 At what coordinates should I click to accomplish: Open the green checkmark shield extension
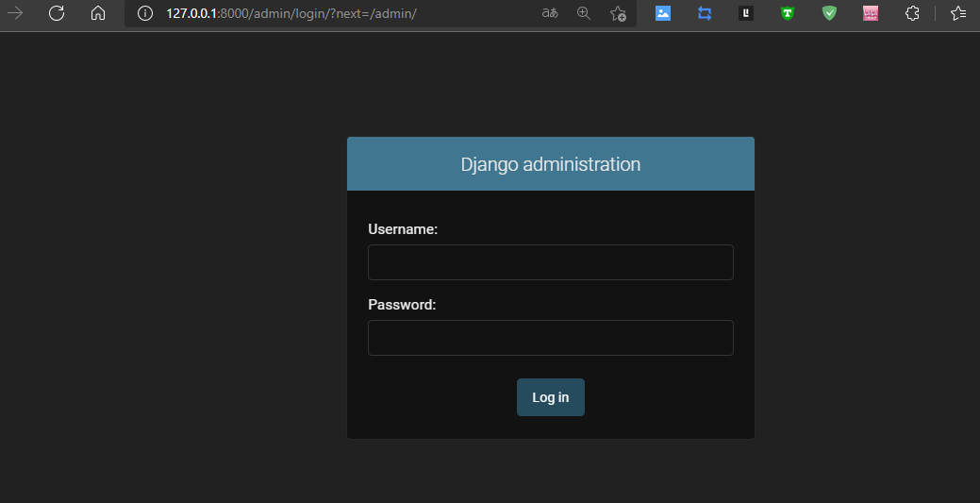pyautogui.click(x=829, y=13)
